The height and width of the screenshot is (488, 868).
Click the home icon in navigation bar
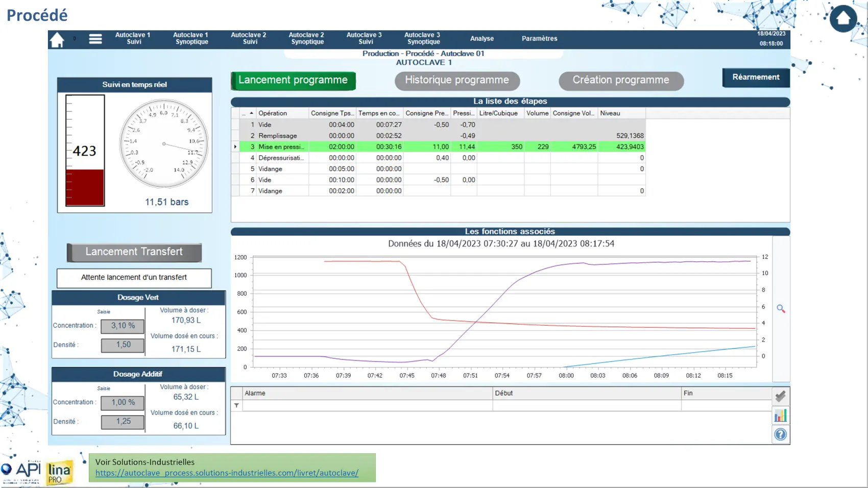(x=57, y=39)
